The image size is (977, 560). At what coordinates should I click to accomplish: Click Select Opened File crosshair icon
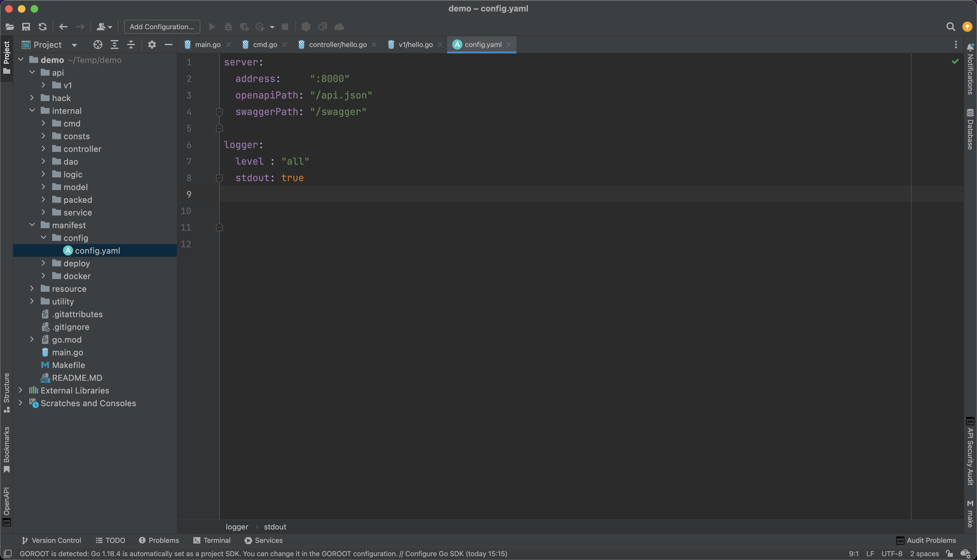pos(98,44)
